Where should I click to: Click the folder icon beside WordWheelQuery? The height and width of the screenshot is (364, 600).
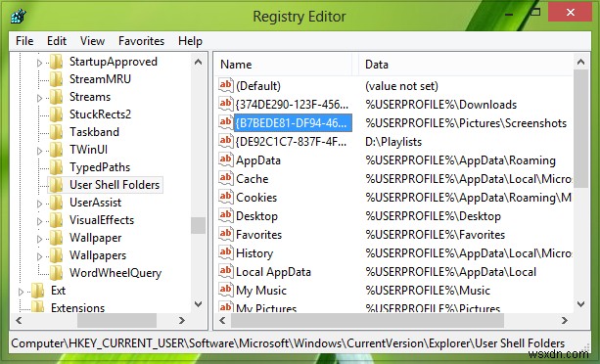pyautogui.click(x=56, y=273)
